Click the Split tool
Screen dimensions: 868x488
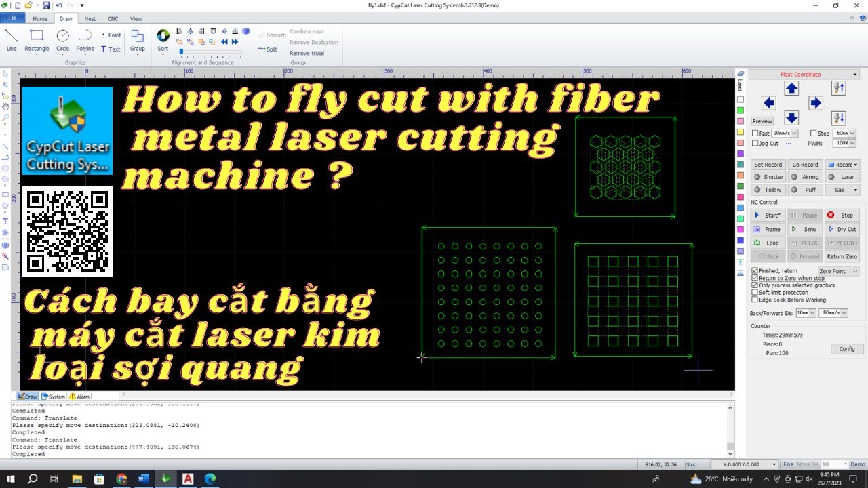click(267, 49)
